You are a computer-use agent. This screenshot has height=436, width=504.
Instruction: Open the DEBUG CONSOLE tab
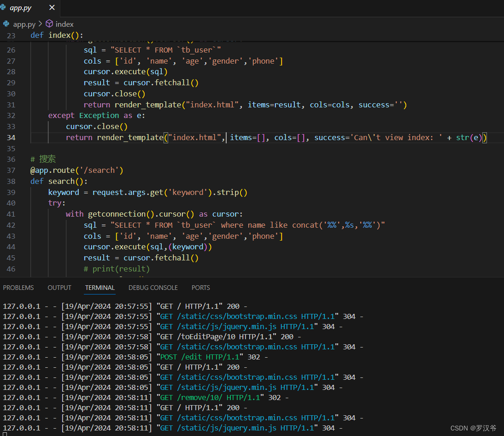(x=153, y=288)
